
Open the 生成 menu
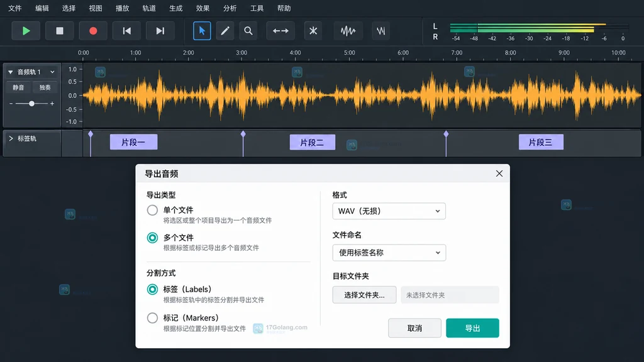point(176,8)
